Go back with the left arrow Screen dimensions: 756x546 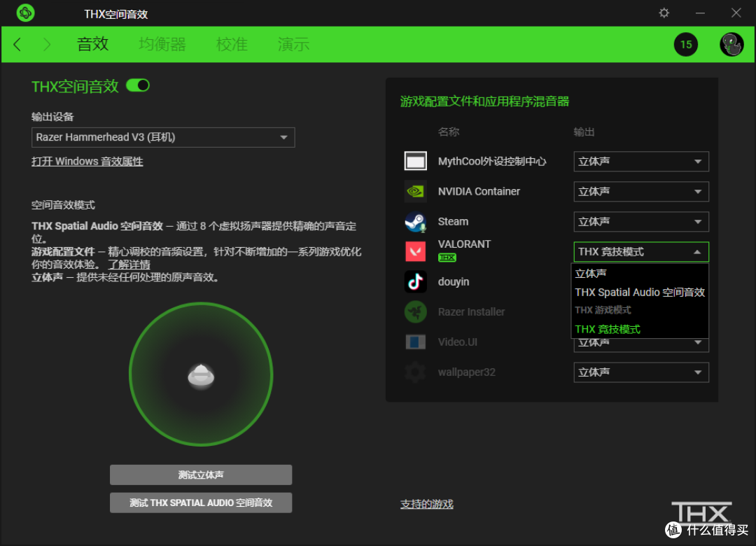coord(17,44)
